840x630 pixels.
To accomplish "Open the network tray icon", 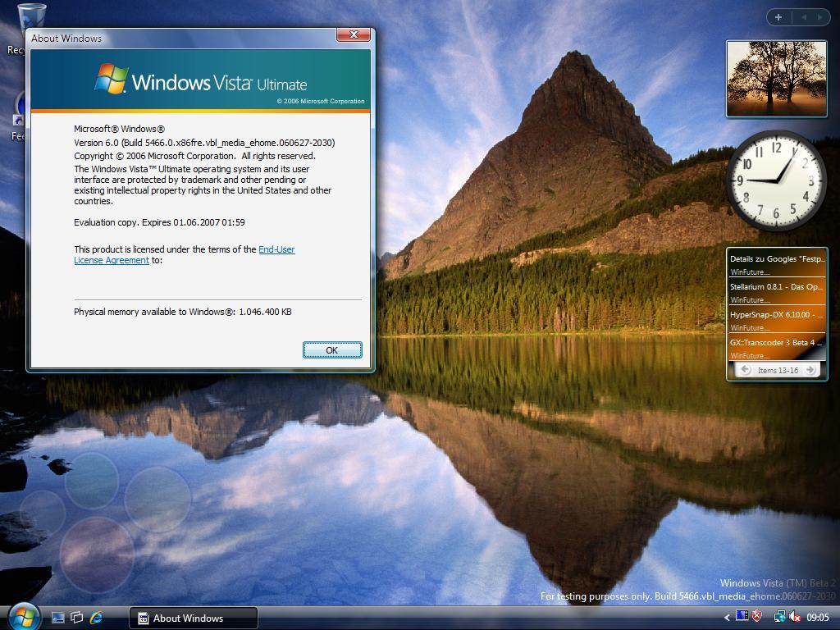I will click(779, 617).
